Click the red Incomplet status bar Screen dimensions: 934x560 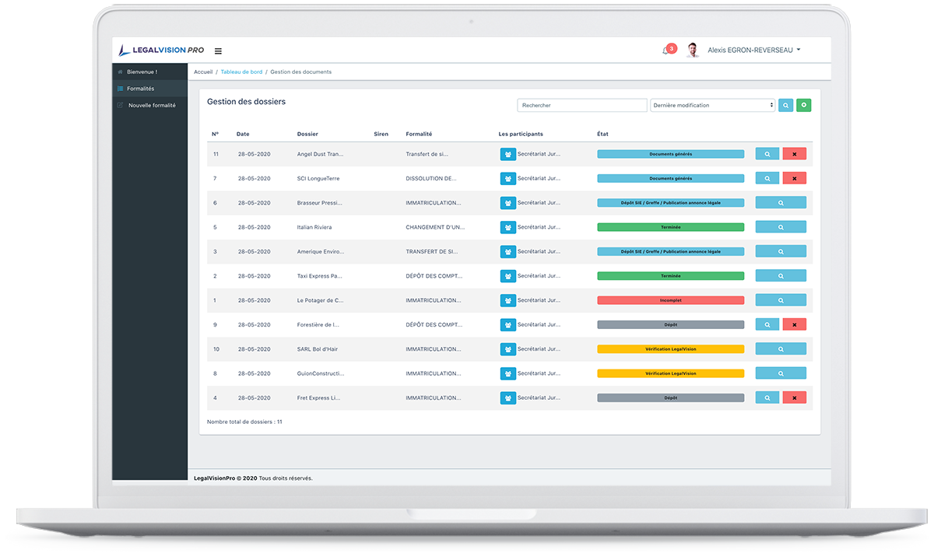click(670, 300)
